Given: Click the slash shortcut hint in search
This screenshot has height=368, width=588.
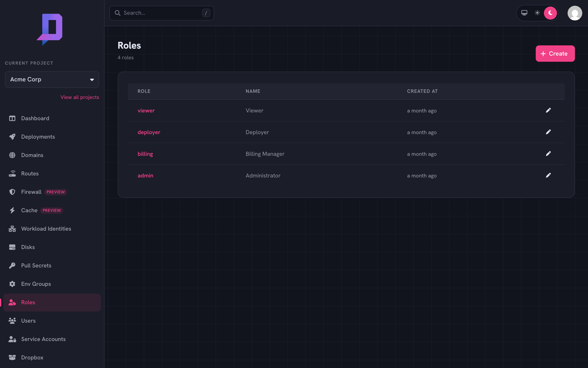Looking at the screenshot, I should (x=206, y=13).
